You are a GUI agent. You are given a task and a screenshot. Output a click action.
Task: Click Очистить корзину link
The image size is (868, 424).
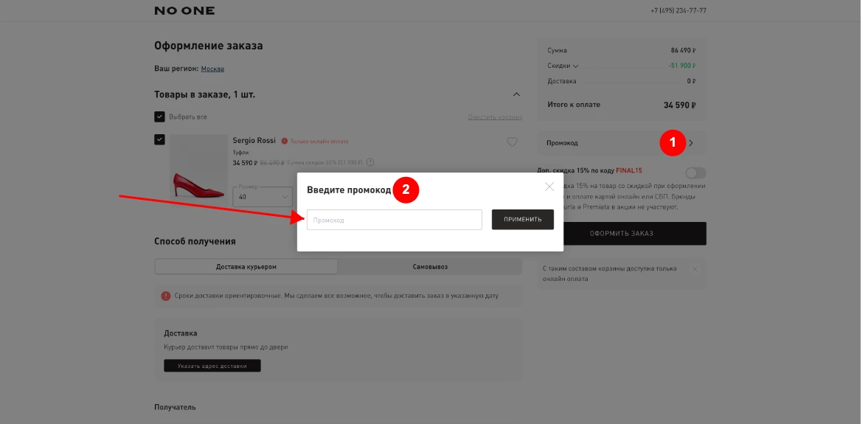tap(494, 117)
